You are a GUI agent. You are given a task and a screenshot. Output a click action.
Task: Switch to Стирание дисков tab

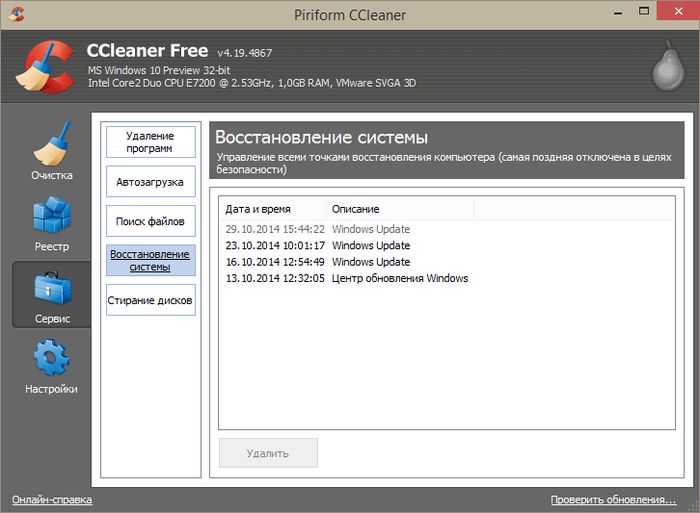click(x=151, y=300)
